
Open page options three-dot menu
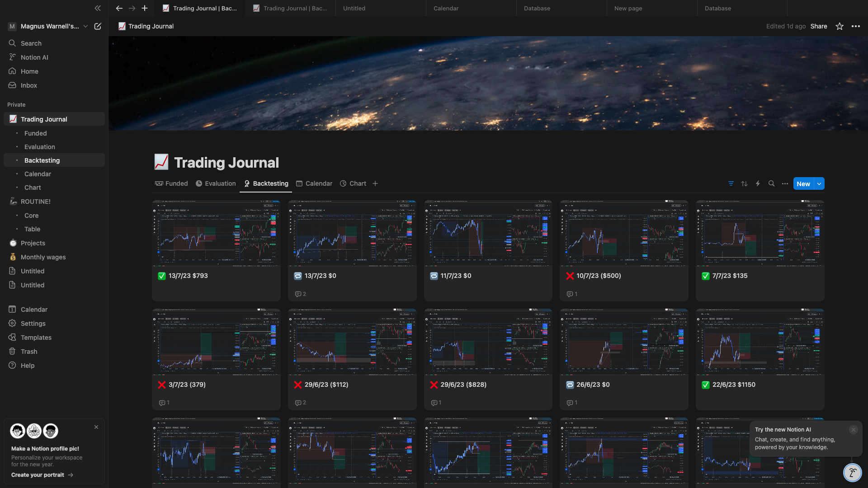[x=856, y=26]
